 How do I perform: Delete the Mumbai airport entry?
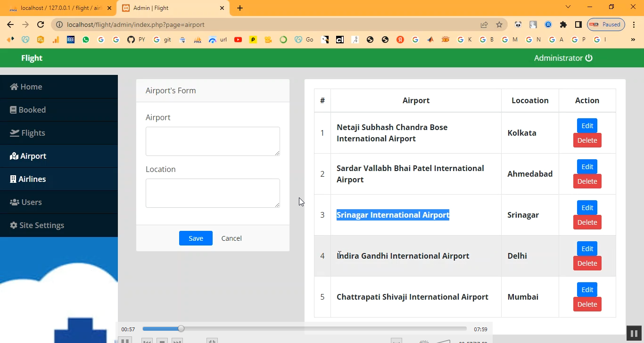click(587, 304)
